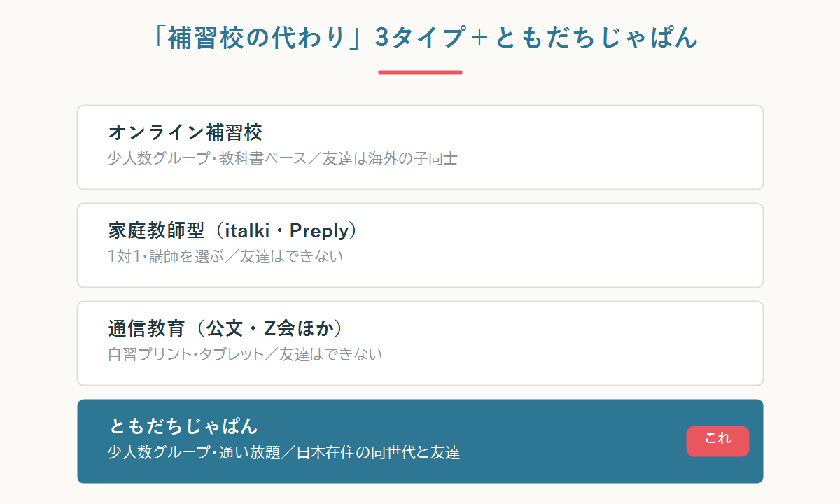The width and height of the screenshot is (840, 504).
Task: Click ともだちじゃぱん in the page title
Action: [597, 38]
